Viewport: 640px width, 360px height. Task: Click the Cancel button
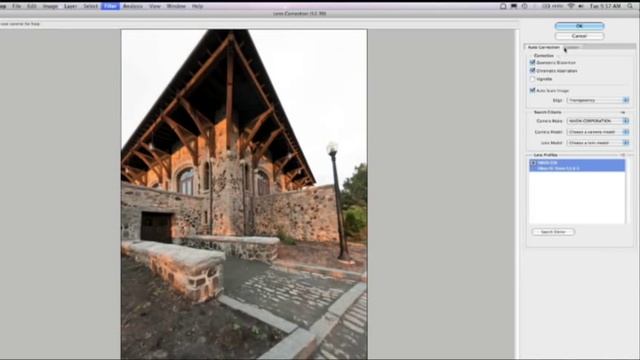pos(579,36)
